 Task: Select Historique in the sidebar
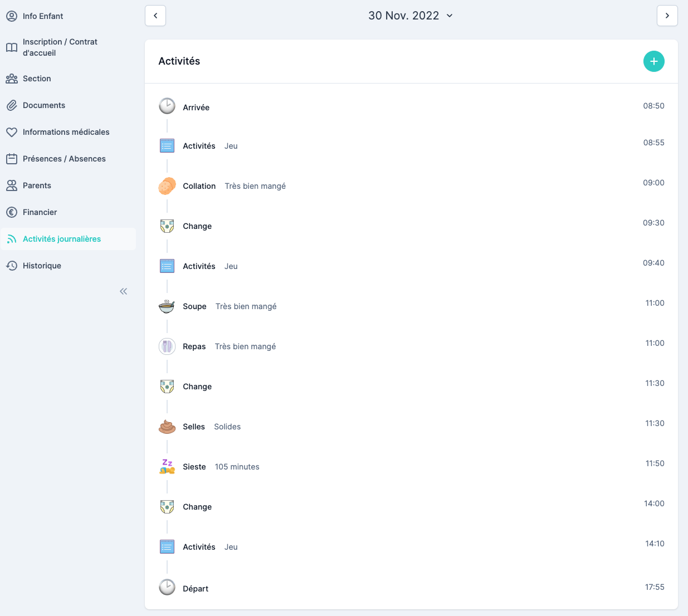point(42,266)
